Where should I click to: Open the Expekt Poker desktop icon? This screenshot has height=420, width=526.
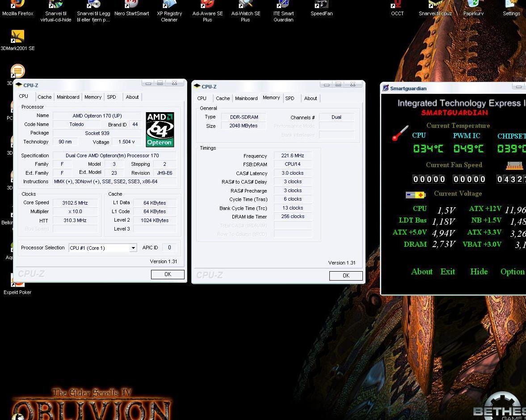[17, 285]
